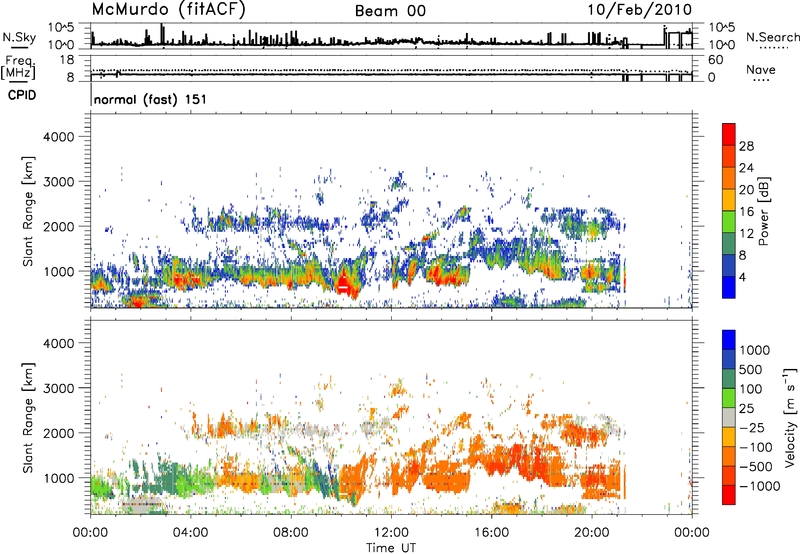Click the 'Freq. [MHz]' axis label
This screenshot has width=800, height=554.
[x=18, y=68]
